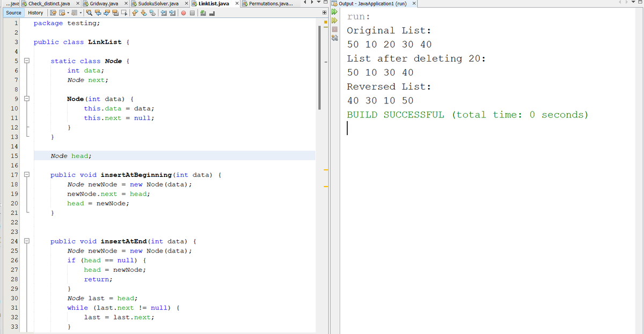Click the editor vertical scrollbar thumb
The height and width of the screenshot is (334, 644).
(319, 67)
